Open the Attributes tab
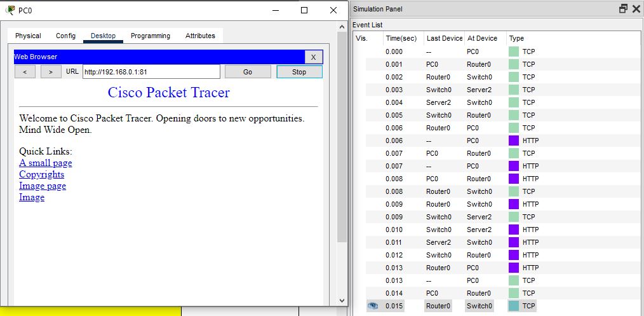The width and height of the screenshot is (644, 316). tap(200, 36)
